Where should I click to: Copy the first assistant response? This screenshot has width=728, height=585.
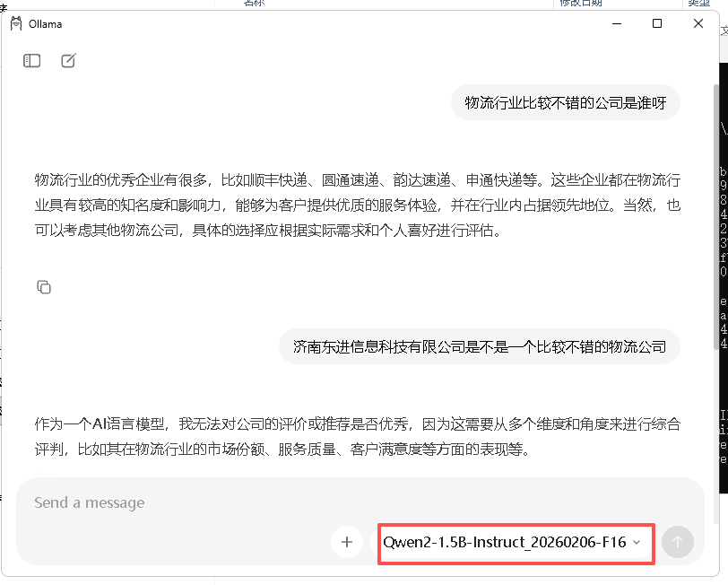pos(44,287)
